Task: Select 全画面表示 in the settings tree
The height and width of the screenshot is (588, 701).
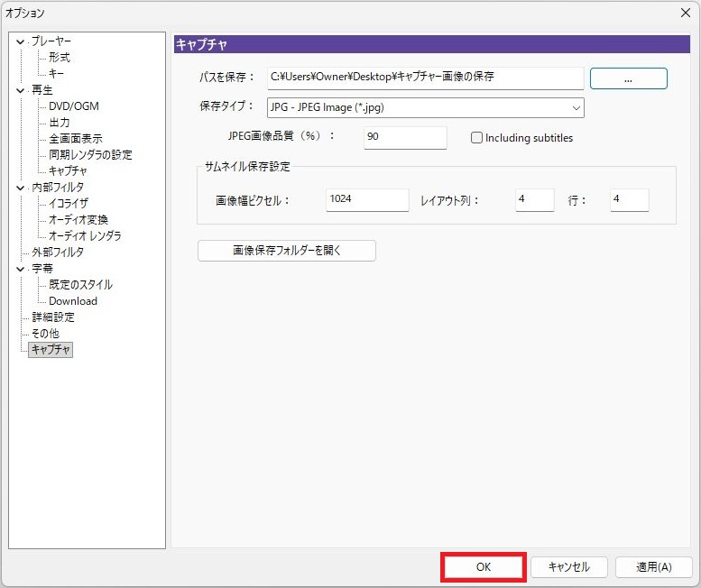Action: [x=76, y=139]
